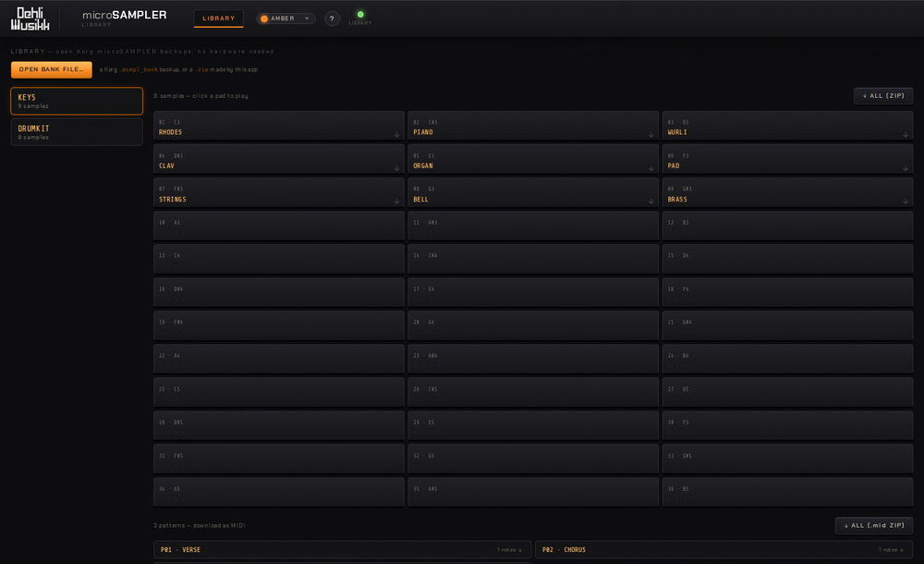The image size is (924, 564).
Task: Click the microSAMPLER title text
Action: coord(125,15)
